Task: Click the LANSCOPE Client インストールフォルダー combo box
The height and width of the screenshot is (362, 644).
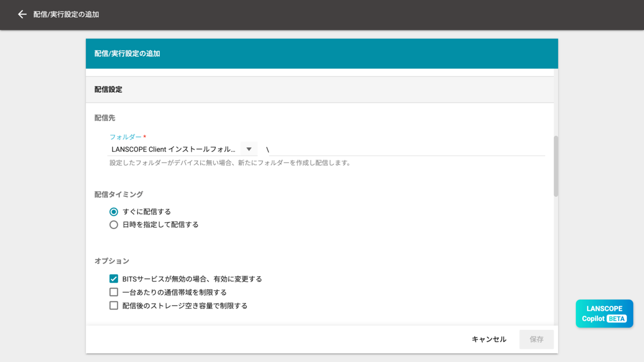Action: coord(182,149)
